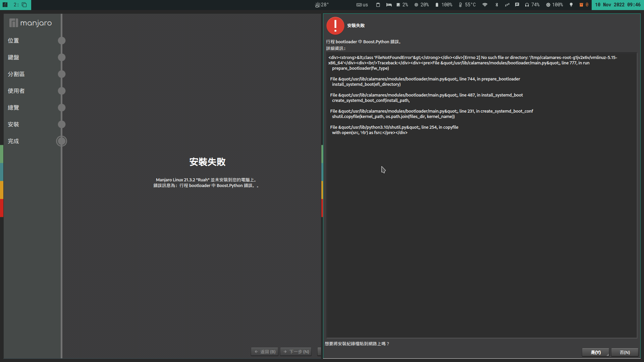
Task: Click the keyboard layout indicator labeled us
Action: click(x=362, y=5)
